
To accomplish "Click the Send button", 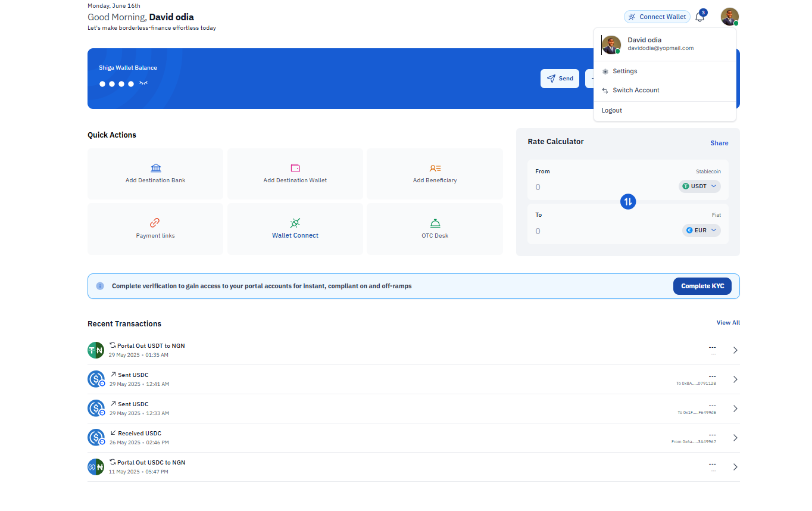I will [560, 79].
